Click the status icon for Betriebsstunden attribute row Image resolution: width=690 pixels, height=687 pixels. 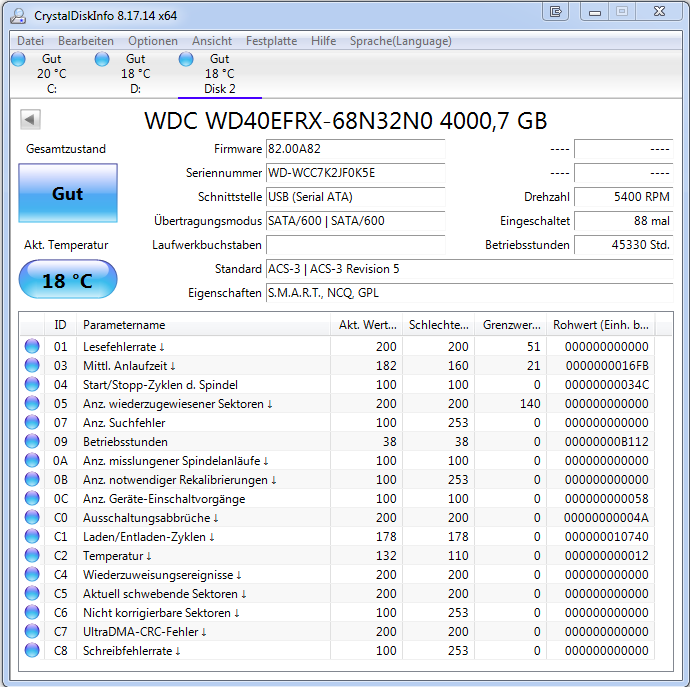(32, 441)
